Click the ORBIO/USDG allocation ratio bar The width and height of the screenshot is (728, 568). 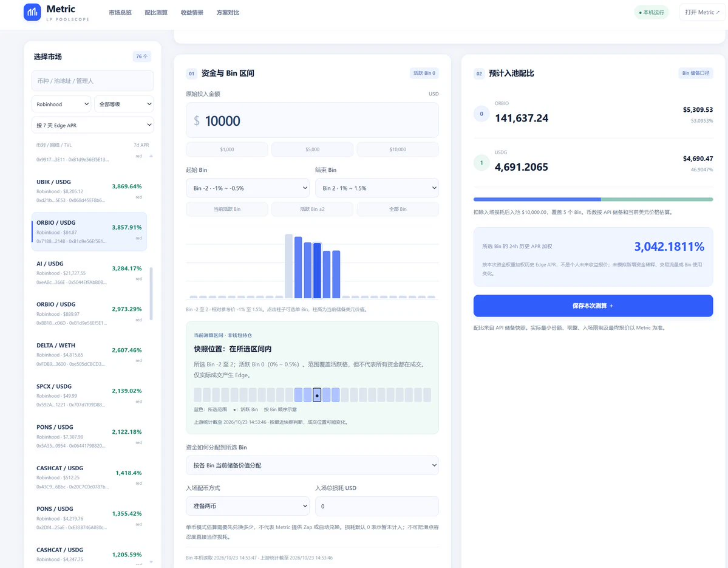[x=593, y=199]
